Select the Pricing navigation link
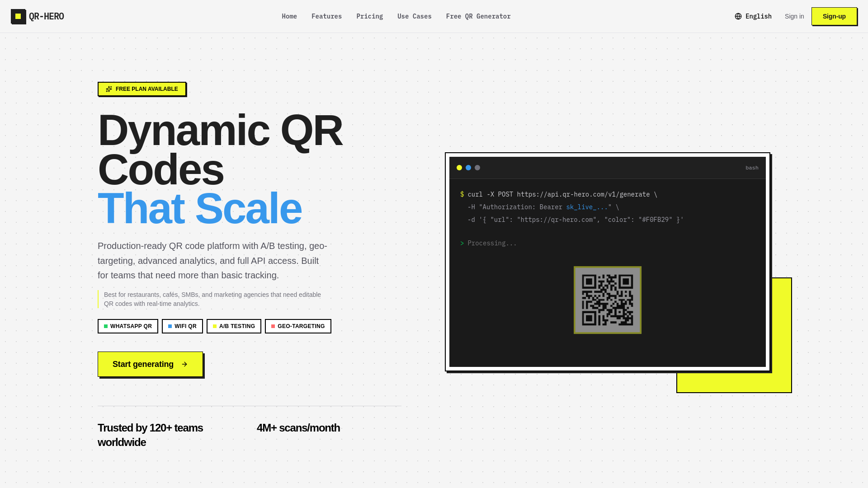Image resolution: width=868 pixels, height=488 pixels. tap(370, 16)
